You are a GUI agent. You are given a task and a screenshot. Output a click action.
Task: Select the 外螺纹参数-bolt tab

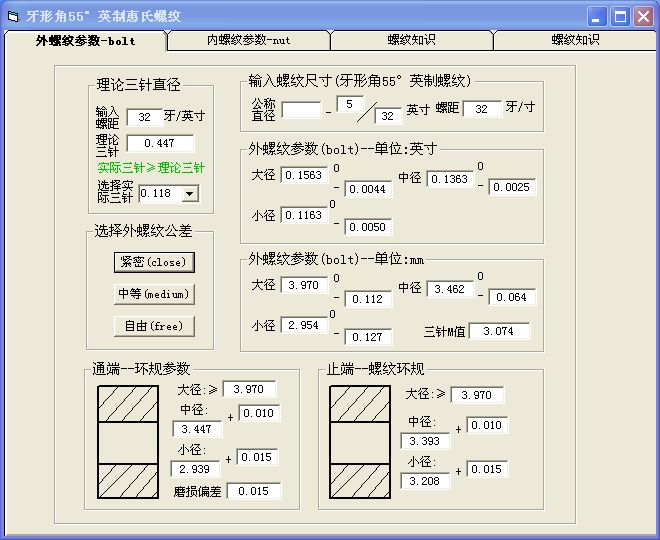(x=85, y=41)
